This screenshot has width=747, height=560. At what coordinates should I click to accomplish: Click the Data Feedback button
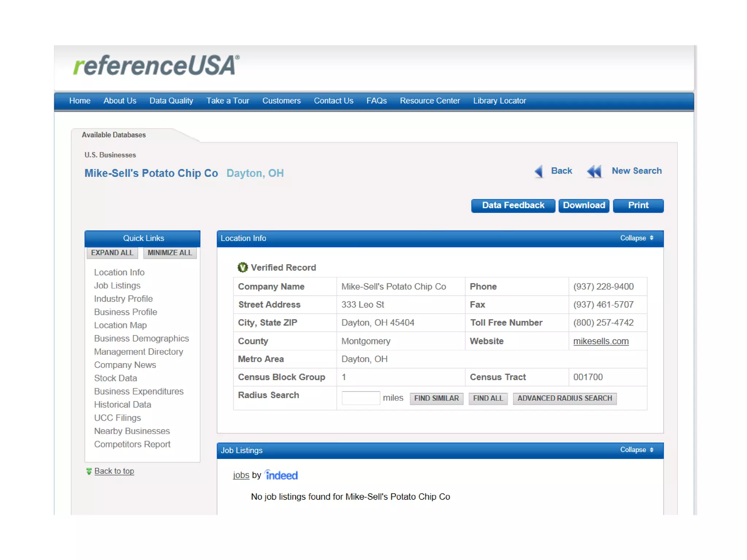coord(513,206)
